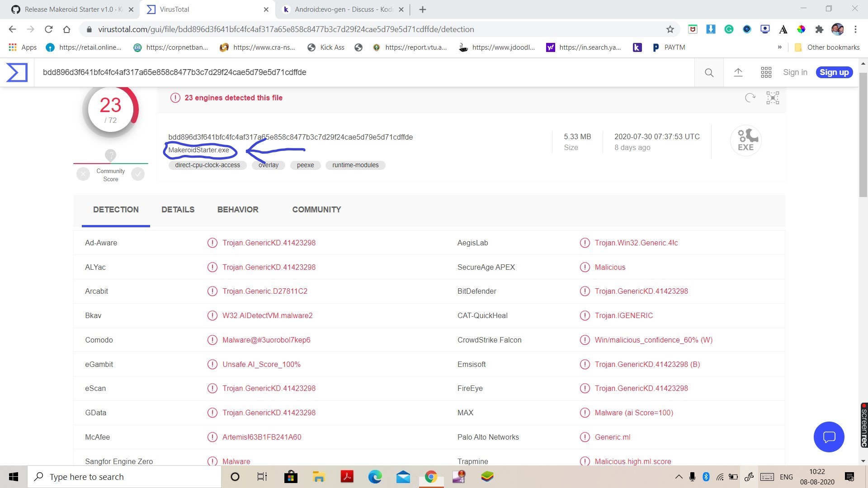The width and height of the screenshot is (868, 488).
Task: Click the VirusTotal logo icon
Action: 17,72
